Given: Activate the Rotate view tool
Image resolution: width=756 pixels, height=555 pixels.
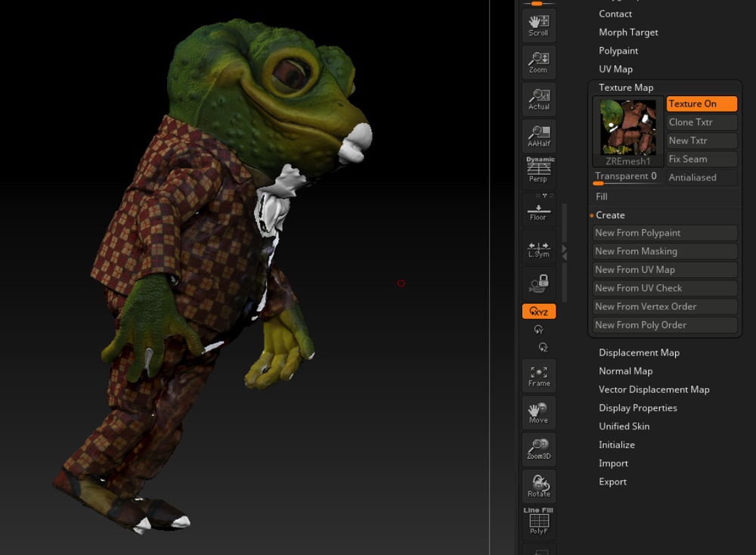Looking at the screenshot, I should click(x=538, y=486).
